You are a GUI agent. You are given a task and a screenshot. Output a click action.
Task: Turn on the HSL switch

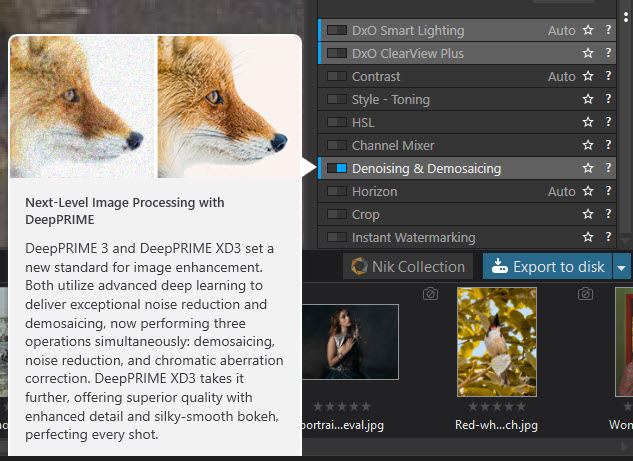(337, 122)
